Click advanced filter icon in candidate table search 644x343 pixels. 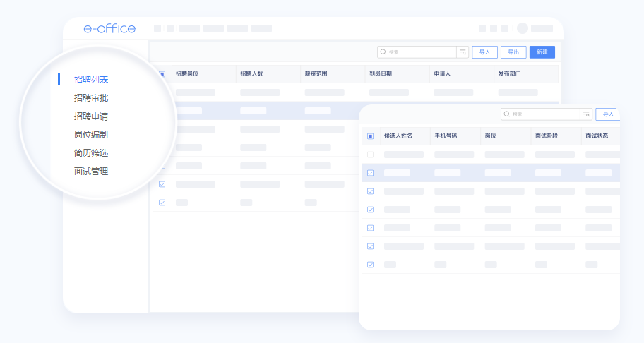coord(586,114)
